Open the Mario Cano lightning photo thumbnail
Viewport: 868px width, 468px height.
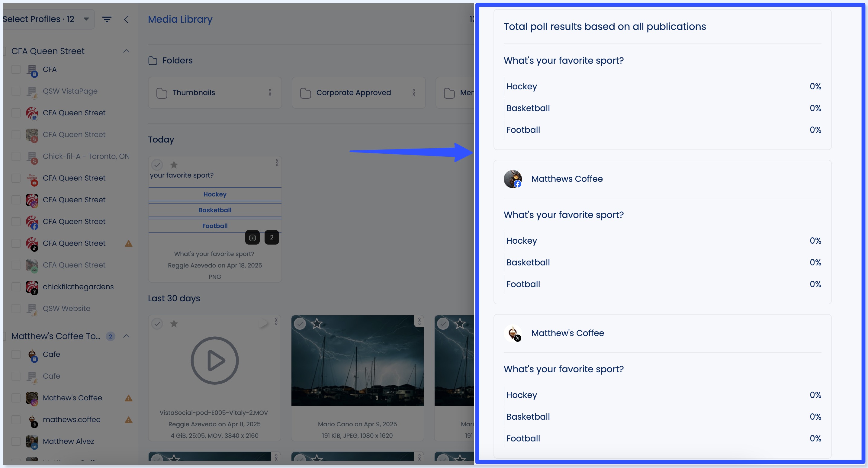[x=358, y=361]
